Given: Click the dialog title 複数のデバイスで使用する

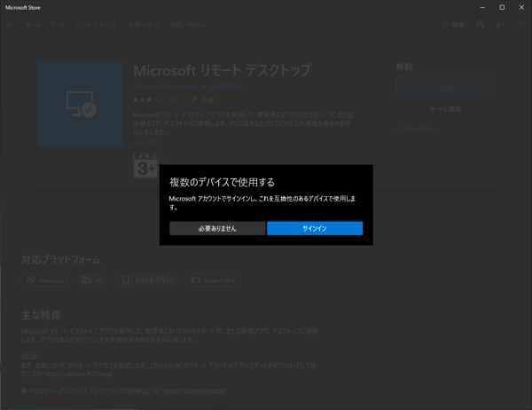Looking at the screenshot, I should 222,183.
